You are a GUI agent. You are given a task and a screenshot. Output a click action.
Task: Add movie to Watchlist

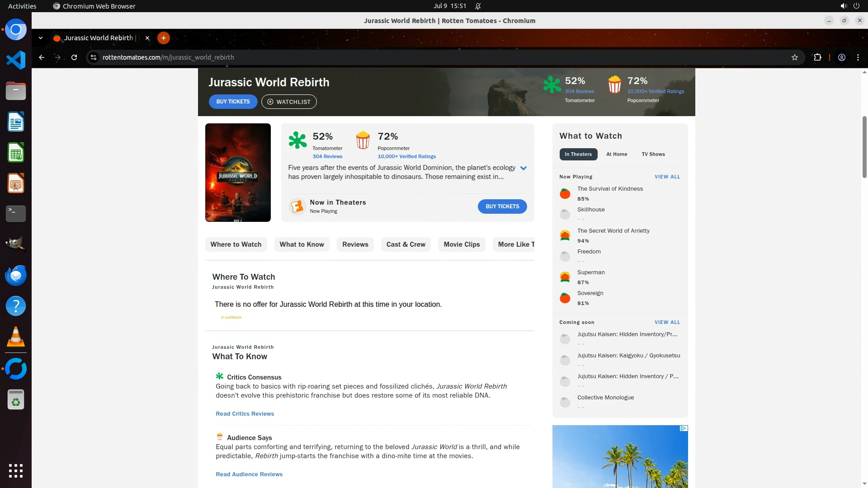click(x=289, y=102)
